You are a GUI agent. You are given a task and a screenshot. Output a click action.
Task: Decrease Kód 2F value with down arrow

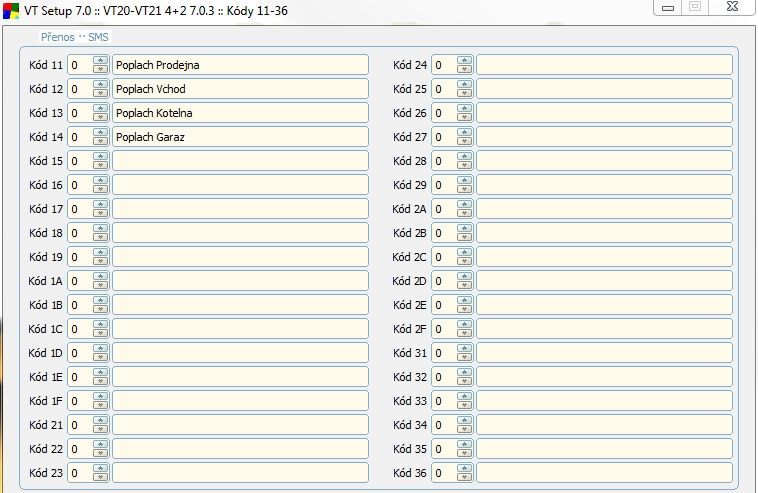[464, 333]
